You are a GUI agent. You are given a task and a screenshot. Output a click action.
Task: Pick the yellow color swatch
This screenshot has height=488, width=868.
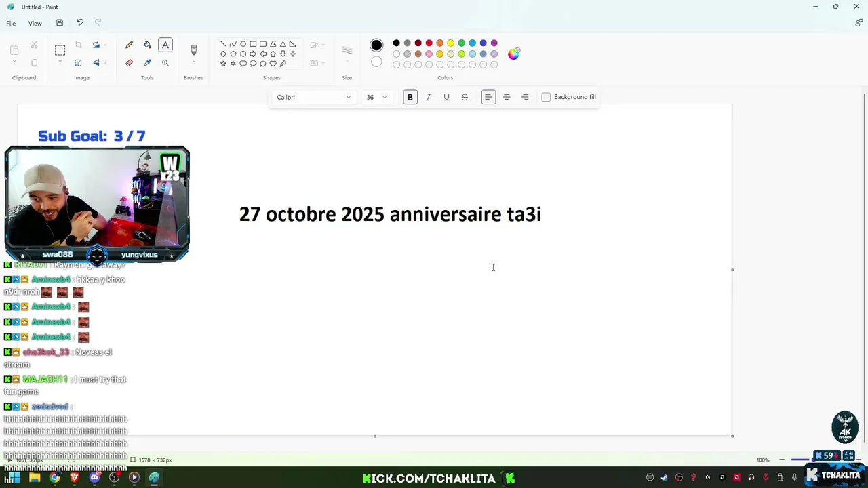pos(450,43)
